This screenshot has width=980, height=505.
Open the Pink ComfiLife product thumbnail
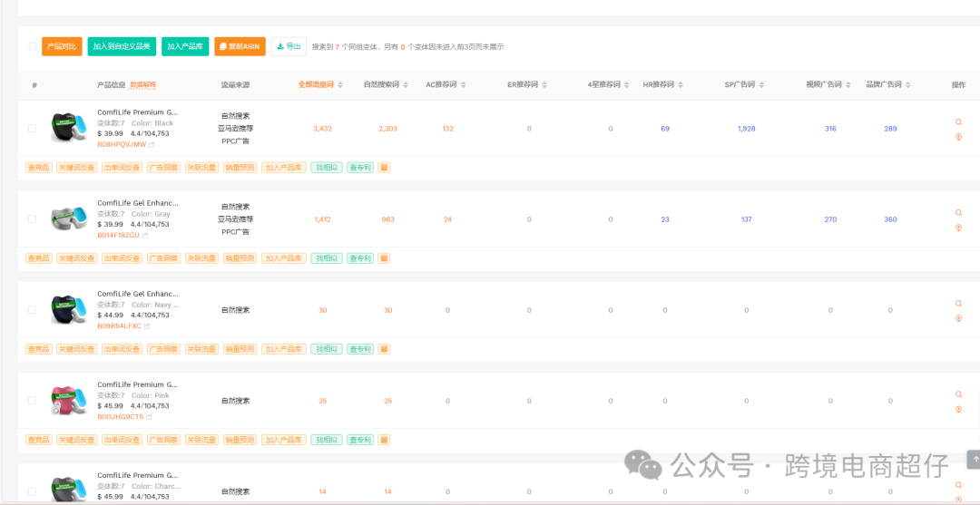click(68, 400)
